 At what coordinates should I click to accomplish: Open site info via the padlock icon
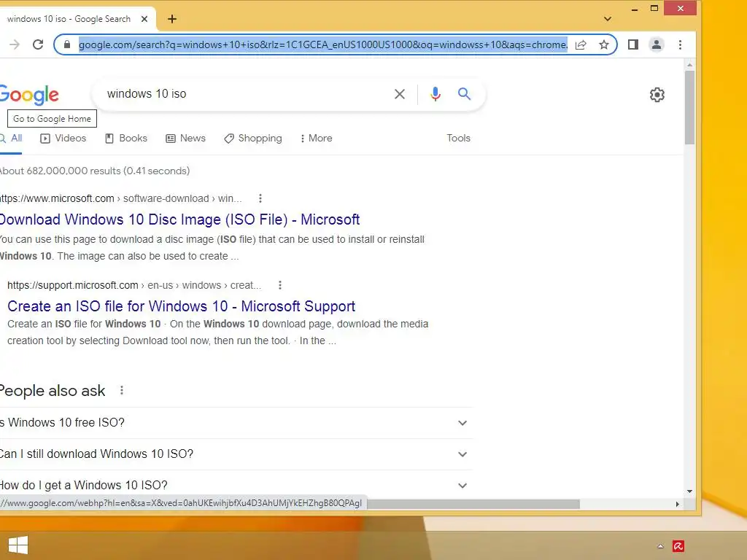coord(67,44)
